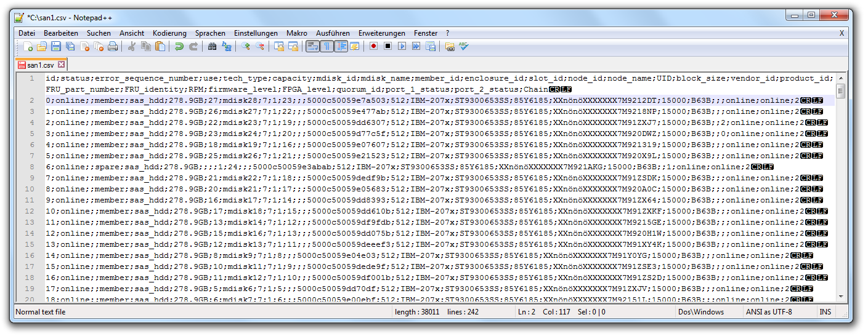
Task: Click the spell check ABC icon
Action: (464, 46)
